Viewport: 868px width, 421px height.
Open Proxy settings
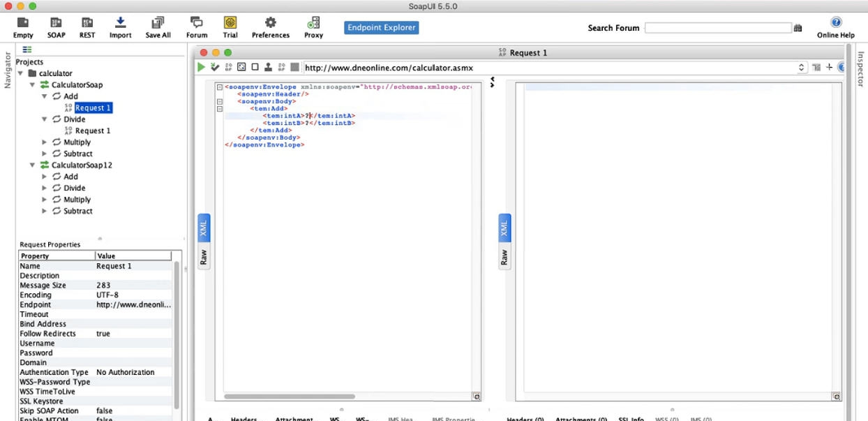(x=313, y=27)
